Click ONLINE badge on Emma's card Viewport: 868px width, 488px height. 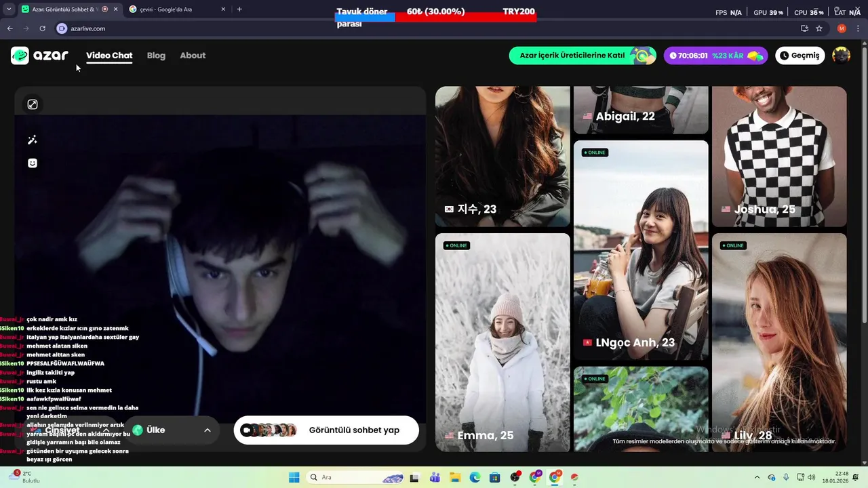[456, 245]
